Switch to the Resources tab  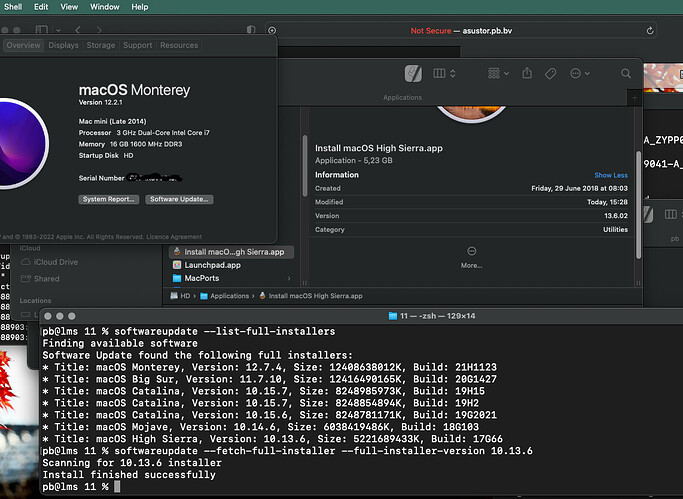(x=179, y=45)
